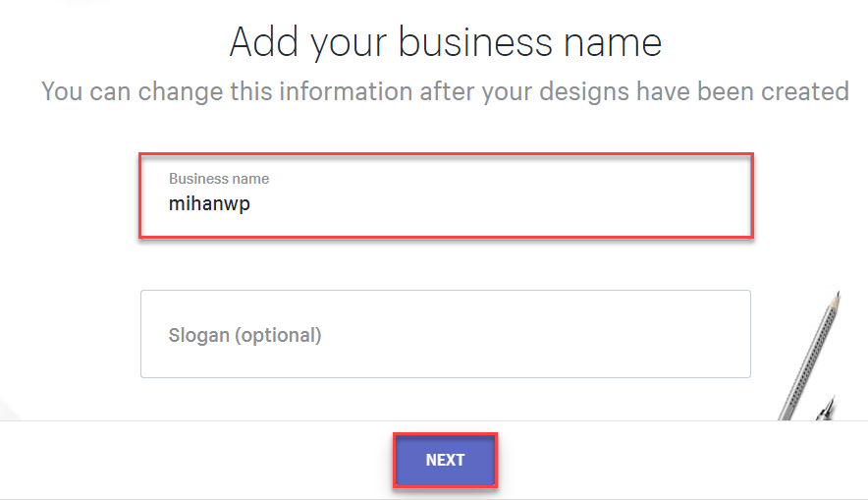Click the blank right half of Slogan field

(x=598, y=334)
